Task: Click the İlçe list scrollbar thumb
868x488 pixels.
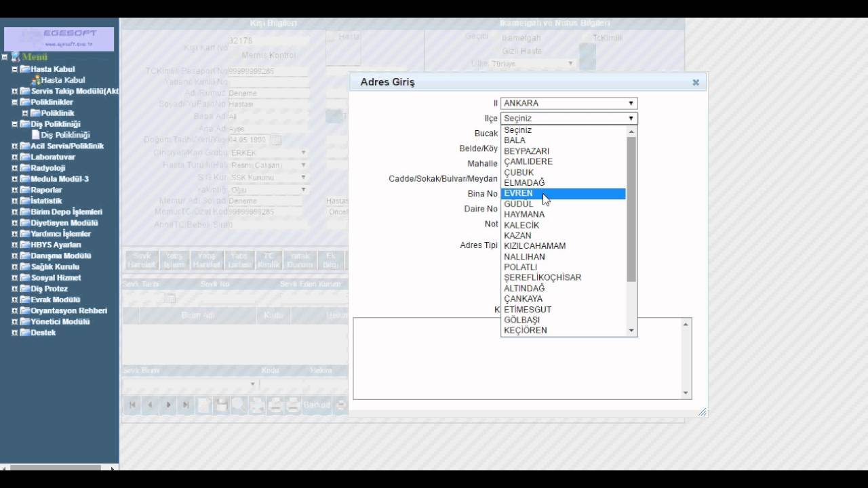Action: 631,209
